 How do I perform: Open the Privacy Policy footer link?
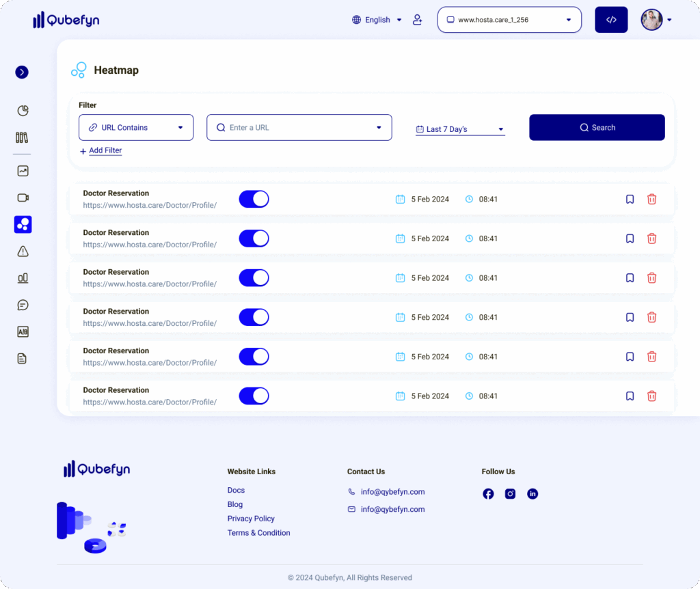pos(251,519)
